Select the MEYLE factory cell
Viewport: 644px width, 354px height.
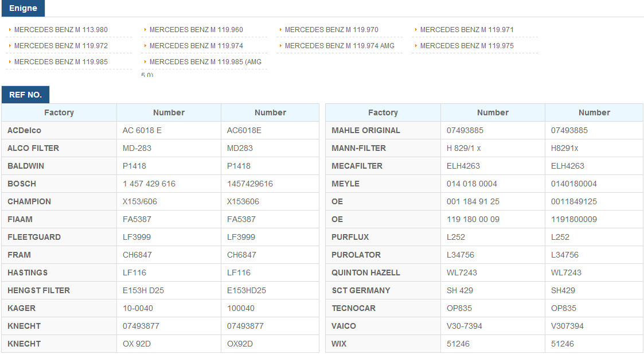click(x=383, y=184)
